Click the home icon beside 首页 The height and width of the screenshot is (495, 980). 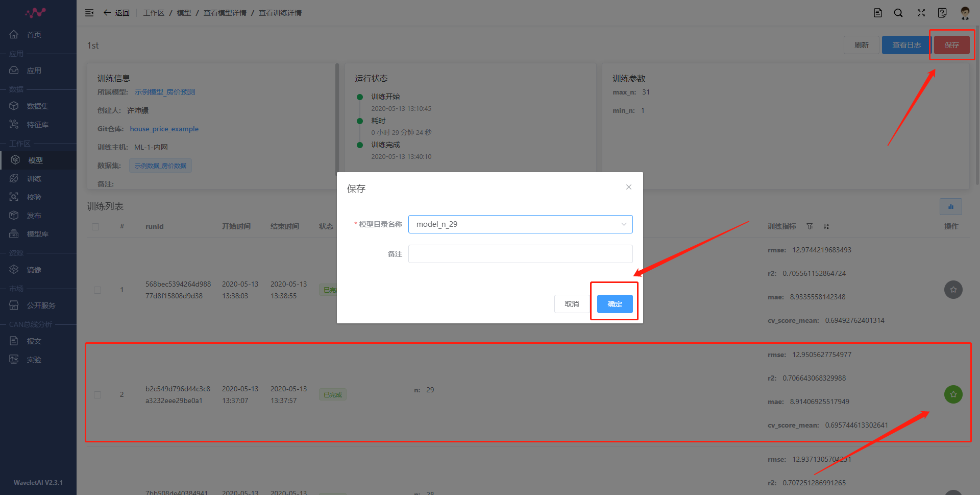tap(14, 35)
